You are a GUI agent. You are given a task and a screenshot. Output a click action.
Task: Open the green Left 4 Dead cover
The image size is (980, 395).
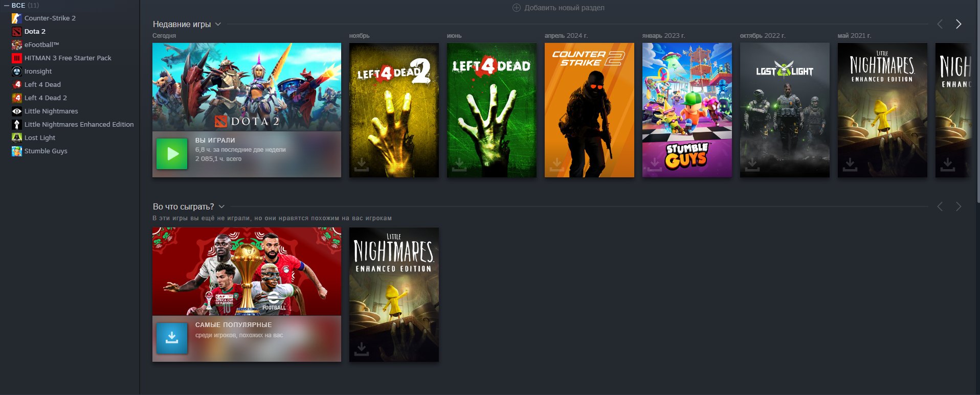pyautogui.click(x=492, y=110)
